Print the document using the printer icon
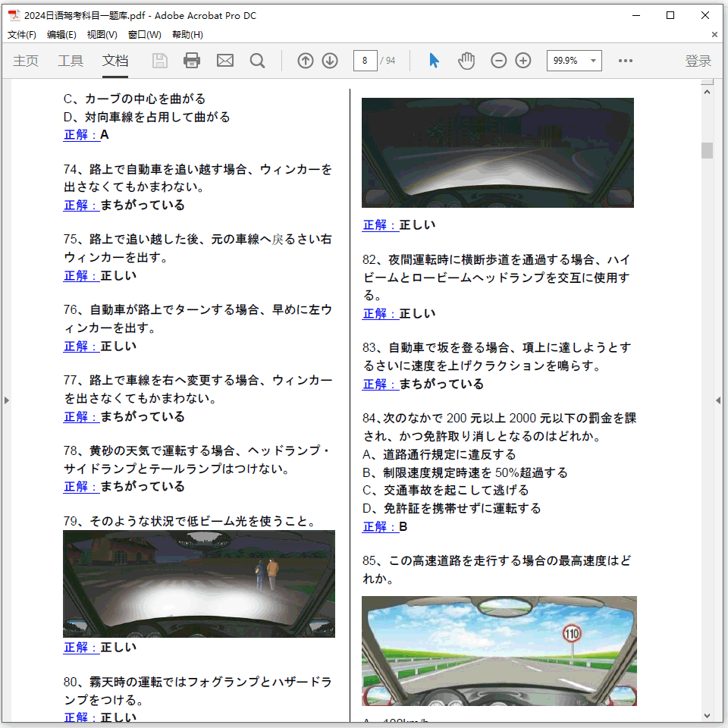Screen dimensions: 728x728 click(192, 61)
